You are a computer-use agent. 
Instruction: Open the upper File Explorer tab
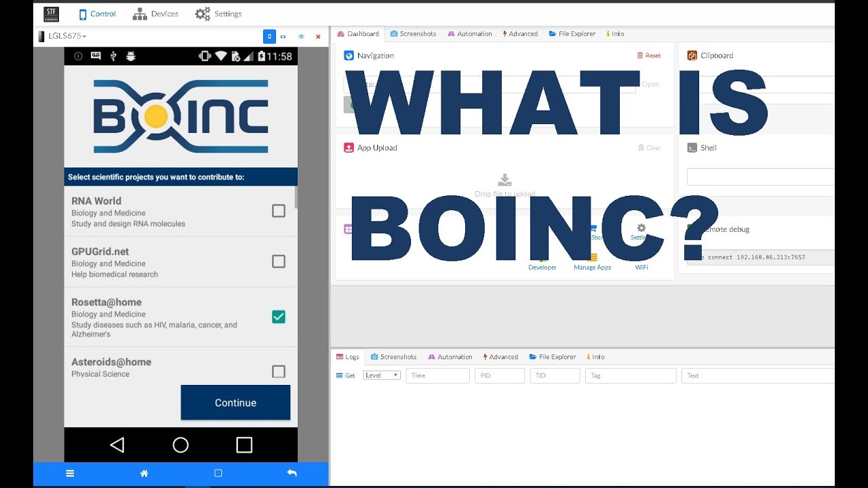point(572,34)
